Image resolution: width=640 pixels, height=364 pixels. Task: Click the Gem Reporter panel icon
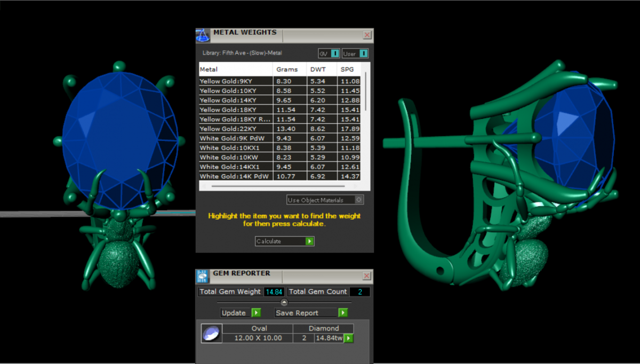(x=203, y=276)
